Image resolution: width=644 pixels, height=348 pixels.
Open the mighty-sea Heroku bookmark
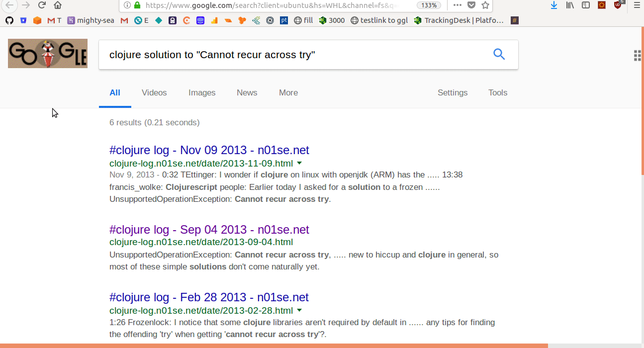91,20
